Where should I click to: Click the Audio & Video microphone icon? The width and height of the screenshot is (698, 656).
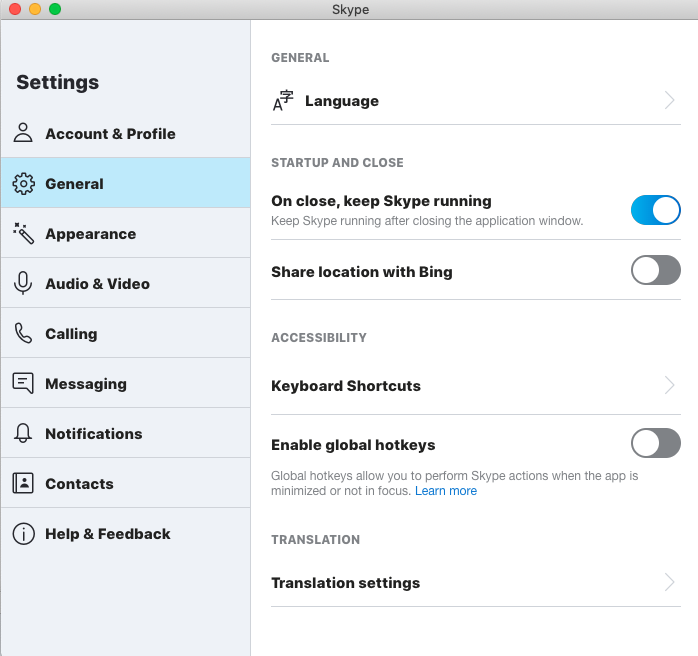pos(23,283)
